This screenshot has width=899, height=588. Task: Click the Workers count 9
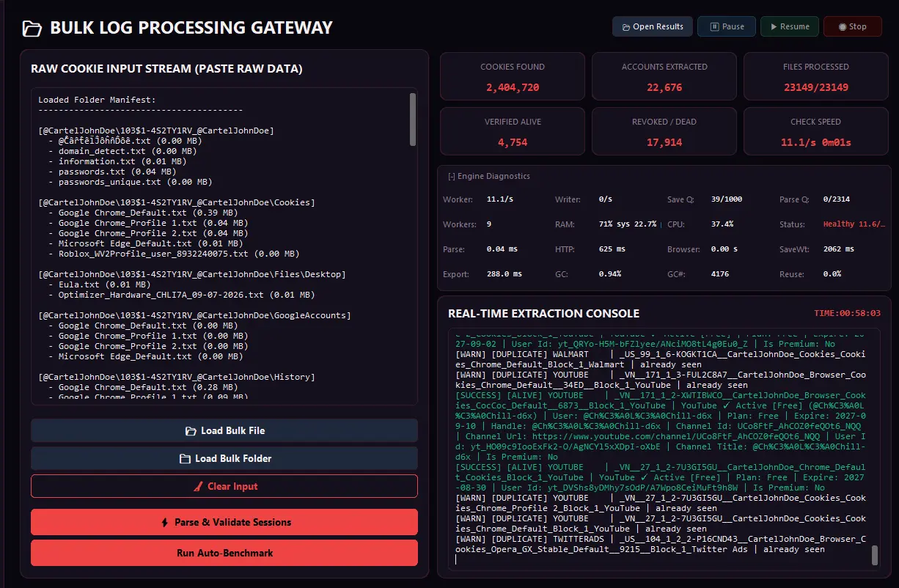pos(489,224)
